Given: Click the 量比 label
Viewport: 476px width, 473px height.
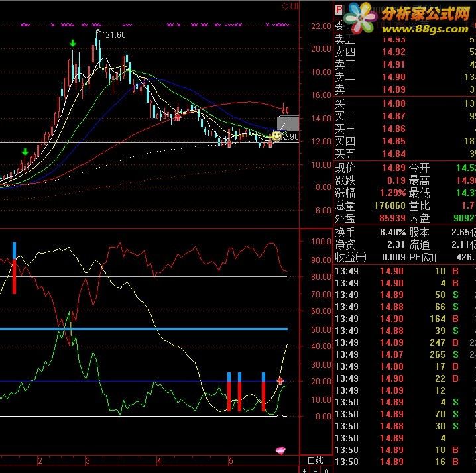Looking at the screenshot, I should pyautogui.click(x=419, y=206).
